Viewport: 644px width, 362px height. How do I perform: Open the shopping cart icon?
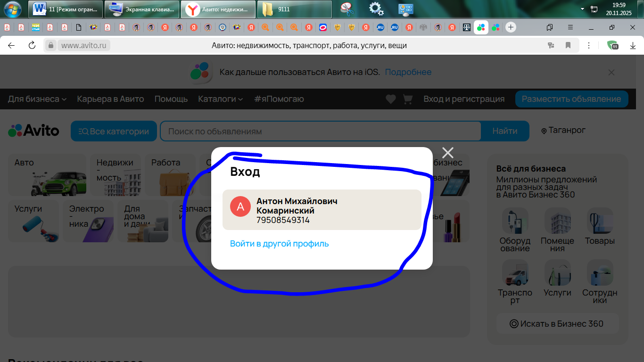(407, 99)
